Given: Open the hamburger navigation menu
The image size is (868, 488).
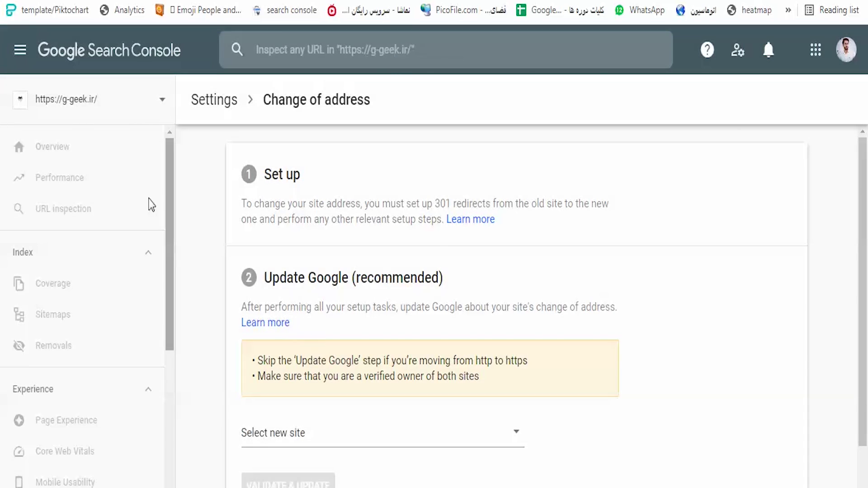Looking at the screenshot, I should 20,50.
